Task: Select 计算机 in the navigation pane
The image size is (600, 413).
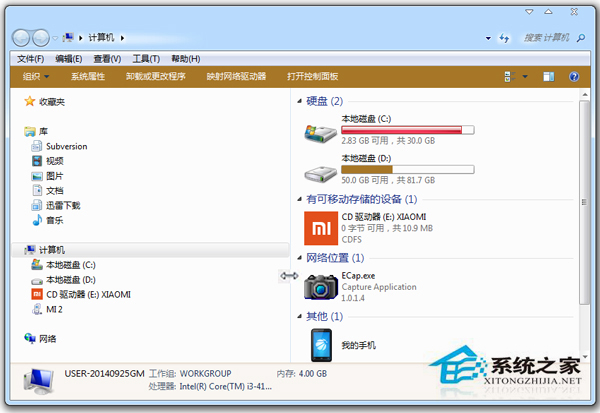Action: pos(150,250)
